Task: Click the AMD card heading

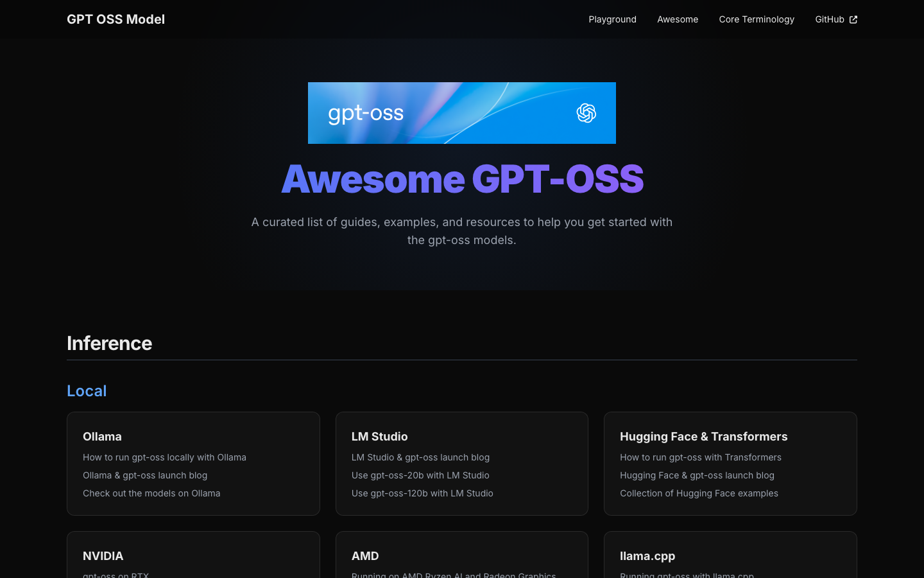Action: point(365,556)
